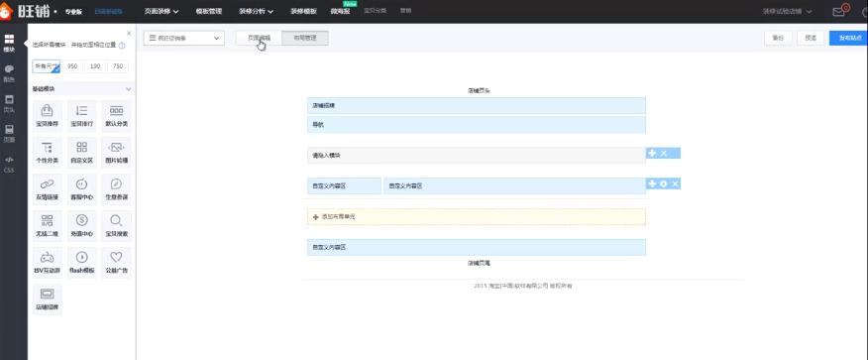Image resolution: width=868 pixels, height=360 pixels.
Task: Click plus icon on 请拖入模块 row
Action: point(652,153)
